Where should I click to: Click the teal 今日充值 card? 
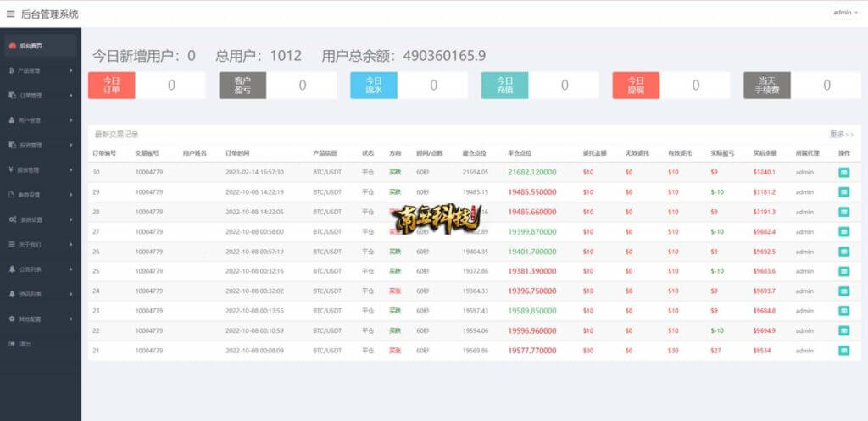[505, 86]
